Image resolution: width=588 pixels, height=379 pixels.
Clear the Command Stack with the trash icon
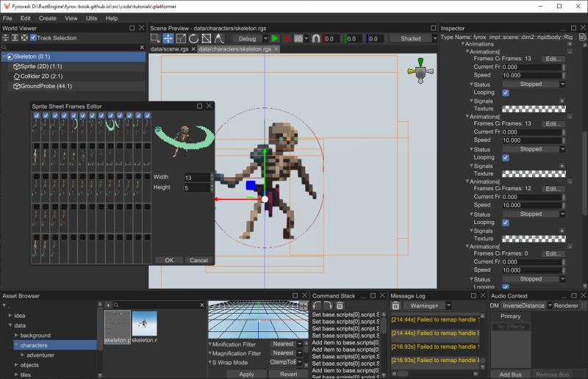pyautogui.click(x=340, y=306)
